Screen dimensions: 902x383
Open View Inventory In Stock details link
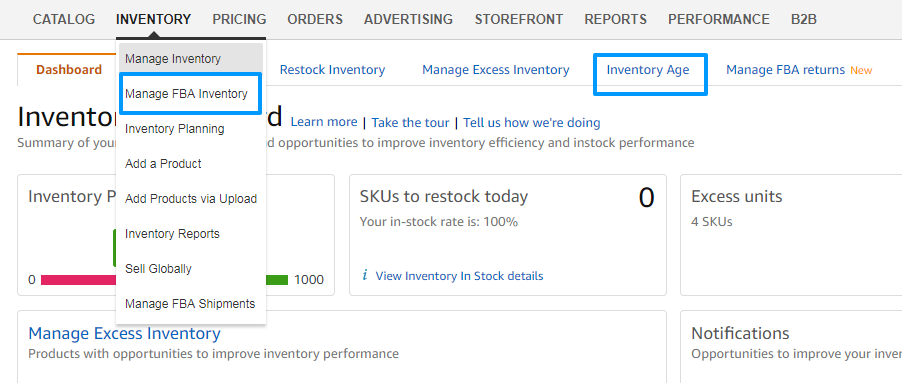(x=460, y=276)
